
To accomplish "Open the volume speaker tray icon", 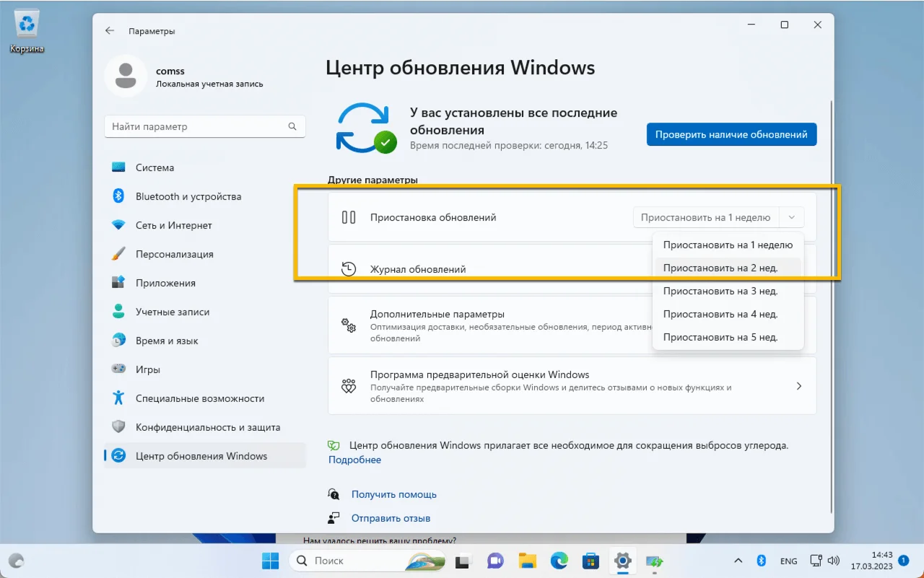I will coord(833,561).
